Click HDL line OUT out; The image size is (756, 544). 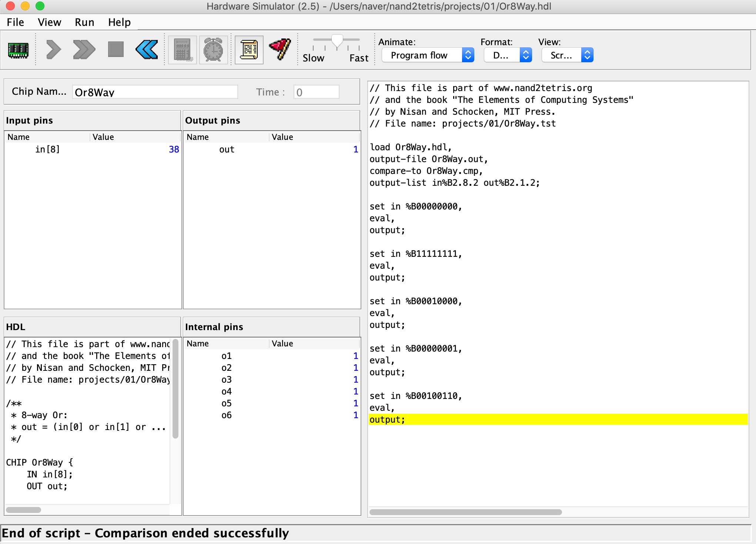tap(47, 486)
